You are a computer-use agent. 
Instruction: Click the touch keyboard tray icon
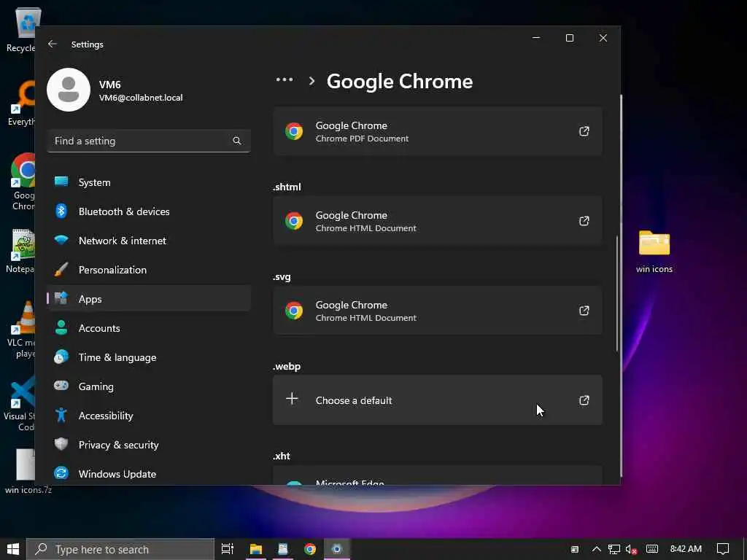pos(652,549)
